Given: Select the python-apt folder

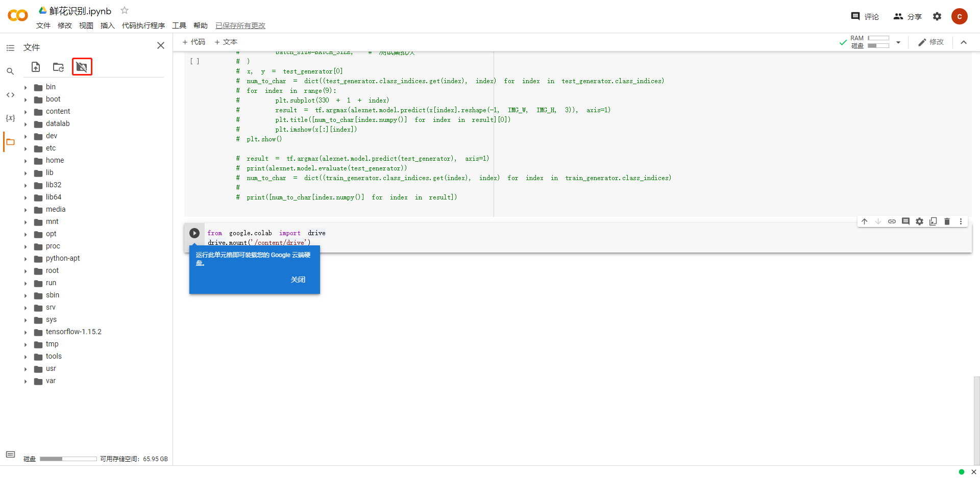Looking at the screenshot, I should point(63,259).
